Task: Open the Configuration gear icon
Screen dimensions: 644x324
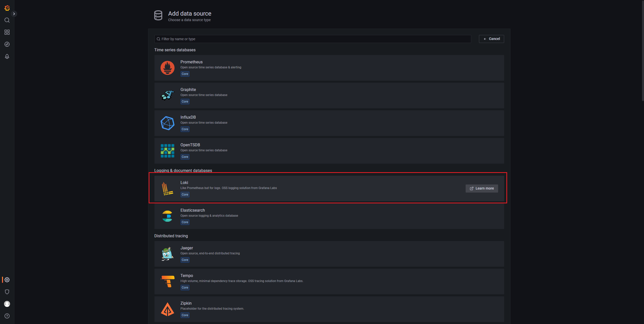Action: click(x=7, y=280)
